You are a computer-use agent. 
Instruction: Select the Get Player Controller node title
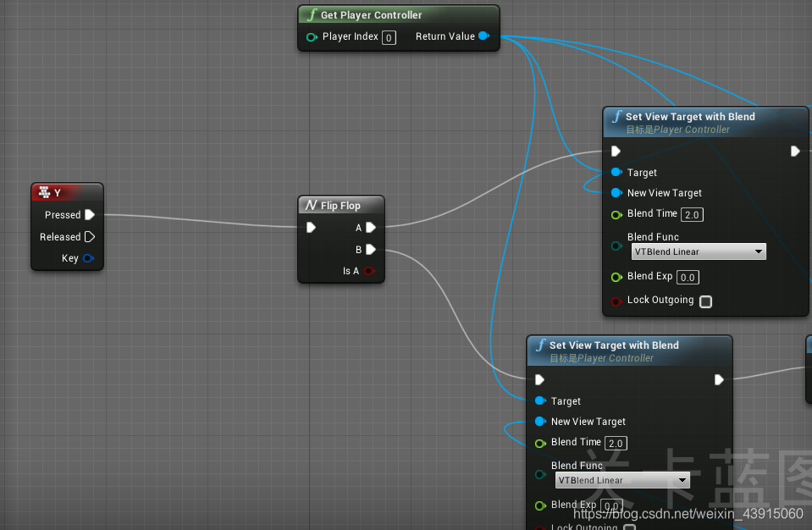click(x=372, y=15)
